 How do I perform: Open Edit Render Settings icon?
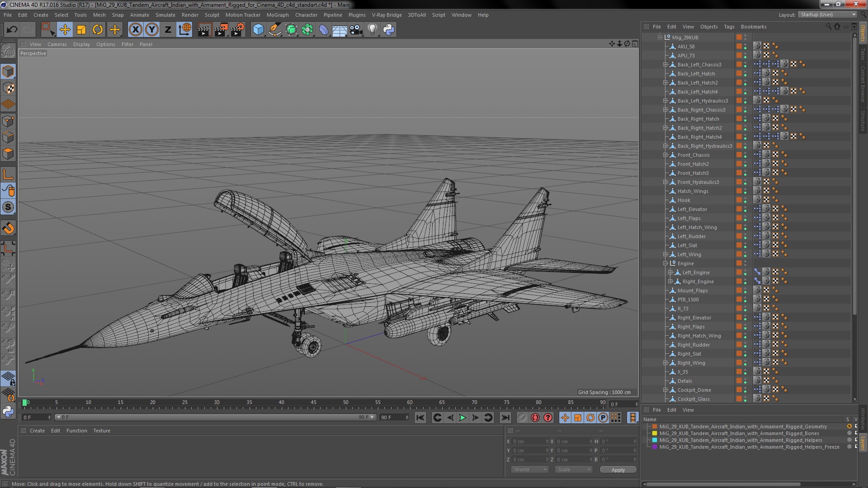click(238, 30)
